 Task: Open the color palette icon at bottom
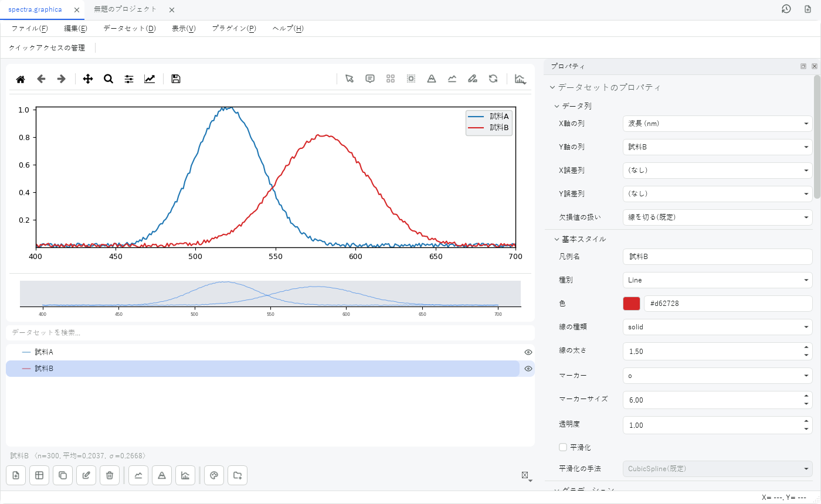click(x=214, y=475)
